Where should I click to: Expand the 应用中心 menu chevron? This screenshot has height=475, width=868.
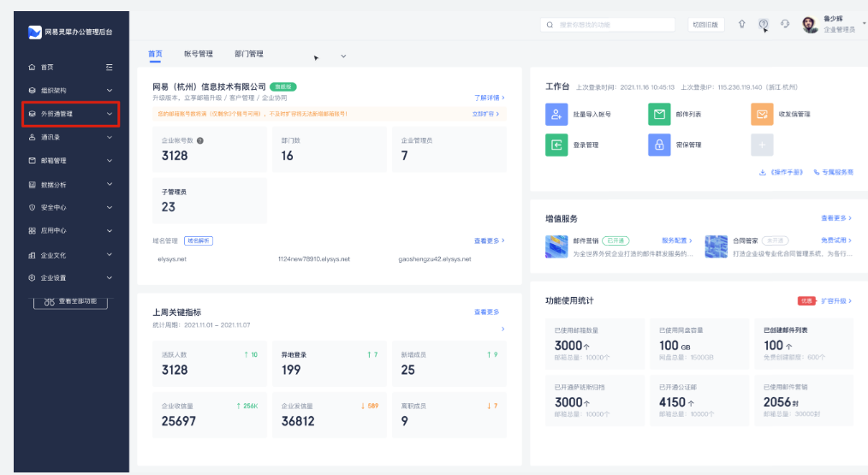110,230
